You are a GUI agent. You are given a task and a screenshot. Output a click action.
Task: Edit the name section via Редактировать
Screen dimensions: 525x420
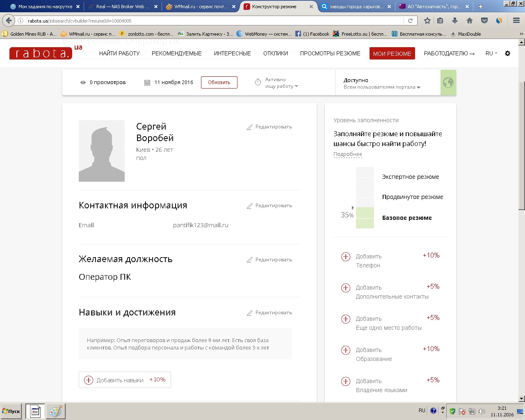[x=269, y=127]
